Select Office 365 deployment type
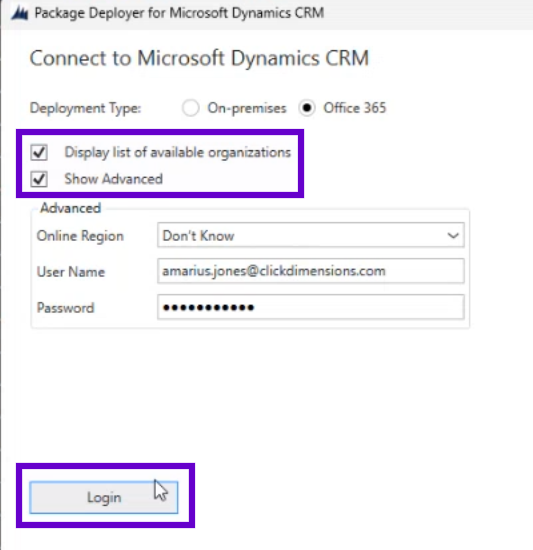 pos(307,108)
